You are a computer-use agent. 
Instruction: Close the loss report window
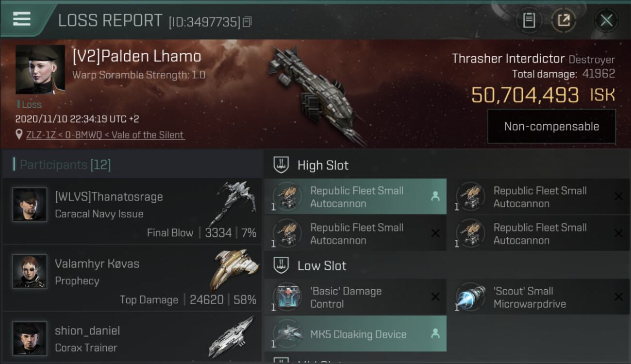pos(606,20)
